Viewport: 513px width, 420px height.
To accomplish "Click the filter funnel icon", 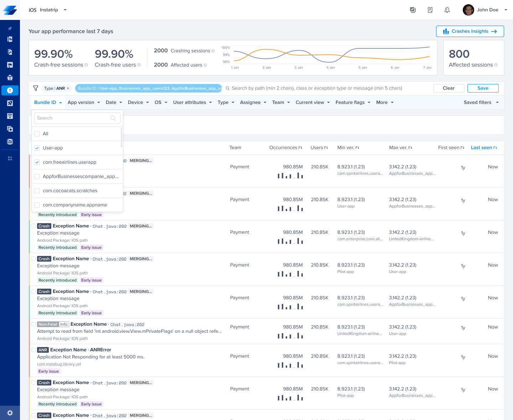I will coord(36,88).
